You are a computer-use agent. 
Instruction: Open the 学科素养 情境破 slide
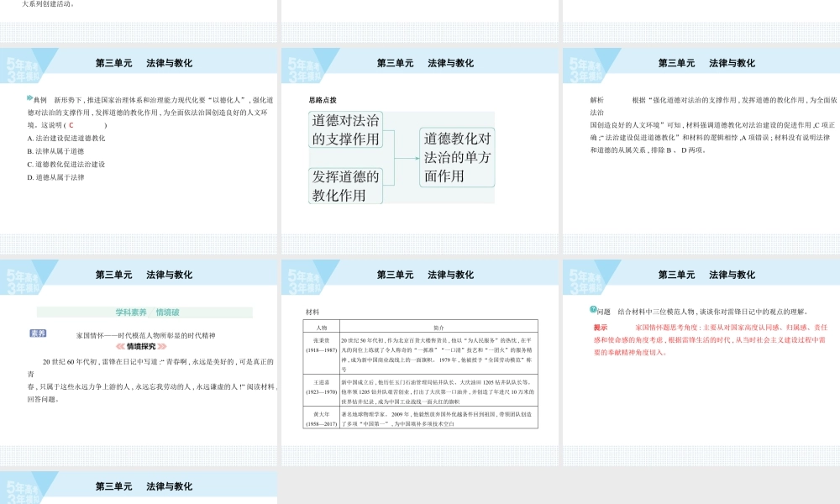click(x=139, y=363)
